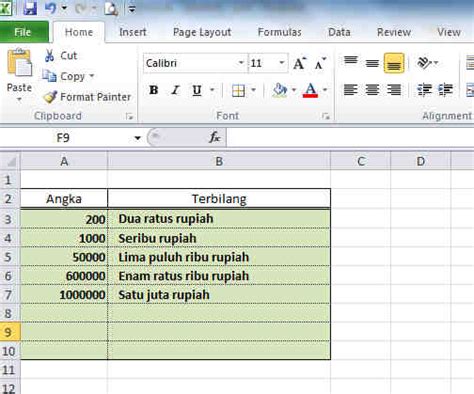Toggle Bold formatting
The image size is (474, 394).
point(154,90)
